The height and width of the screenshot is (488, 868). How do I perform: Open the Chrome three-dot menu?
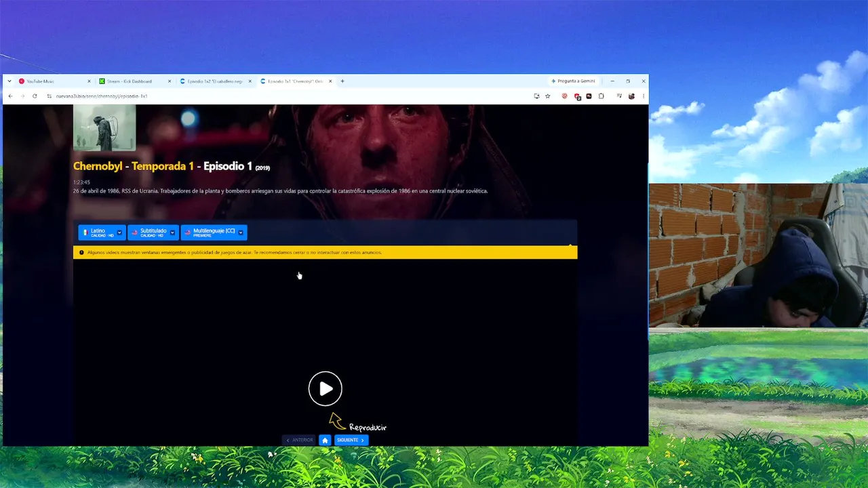pos(643,96)
